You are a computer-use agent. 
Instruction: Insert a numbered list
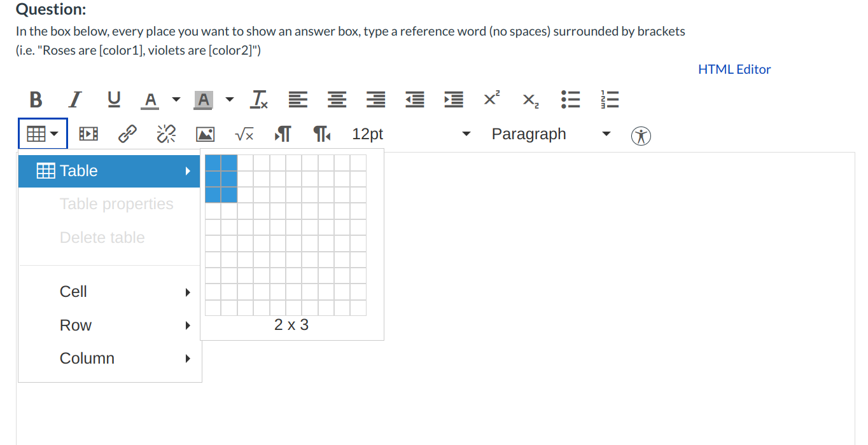point(610,100)
